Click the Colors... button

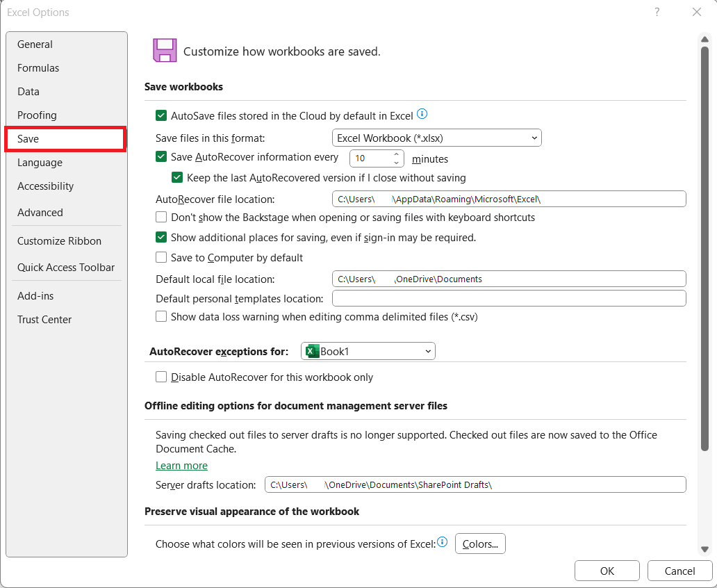coord(480,544)
